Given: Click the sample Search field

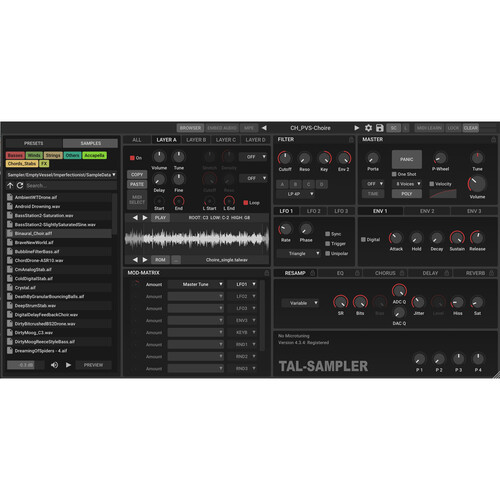Looking at the screenshot, I should point(71,186).
